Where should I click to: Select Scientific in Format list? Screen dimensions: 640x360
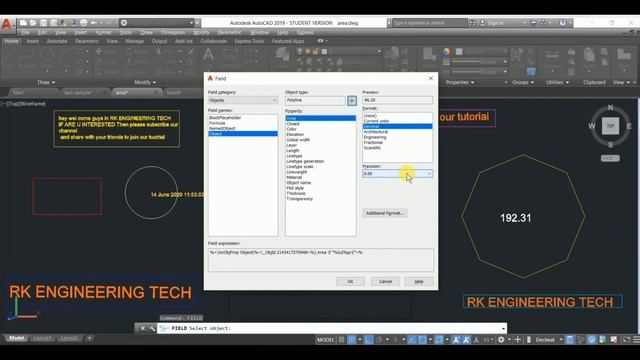[372, 148]
